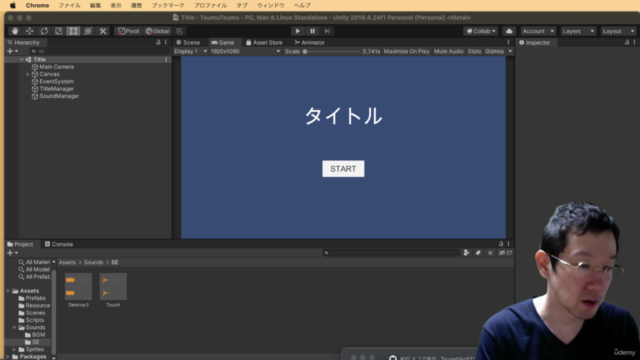Select the Scale tool

click(x=59, y=31)
